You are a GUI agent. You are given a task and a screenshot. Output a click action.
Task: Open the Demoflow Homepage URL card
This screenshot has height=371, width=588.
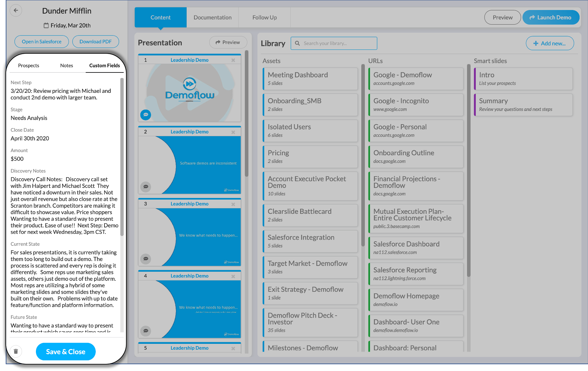[x=416, y=300]
